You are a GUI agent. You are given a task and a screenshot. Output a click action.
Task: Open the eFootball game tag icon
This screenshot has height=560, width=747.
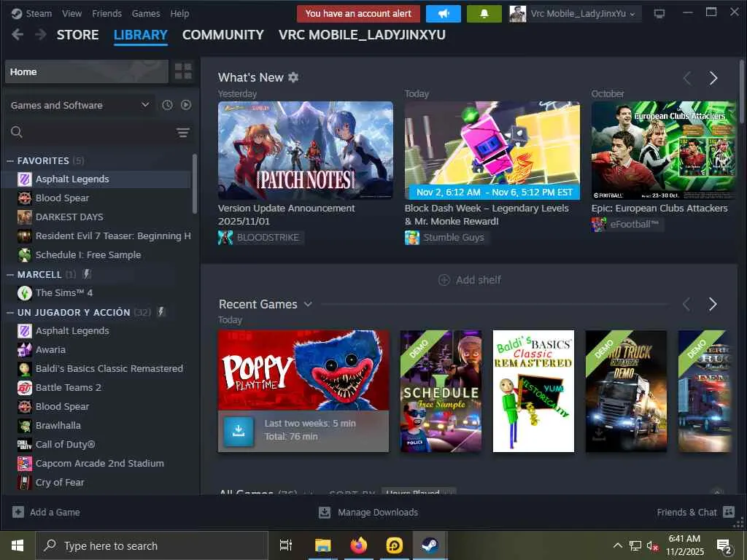(x=599, y=224)
